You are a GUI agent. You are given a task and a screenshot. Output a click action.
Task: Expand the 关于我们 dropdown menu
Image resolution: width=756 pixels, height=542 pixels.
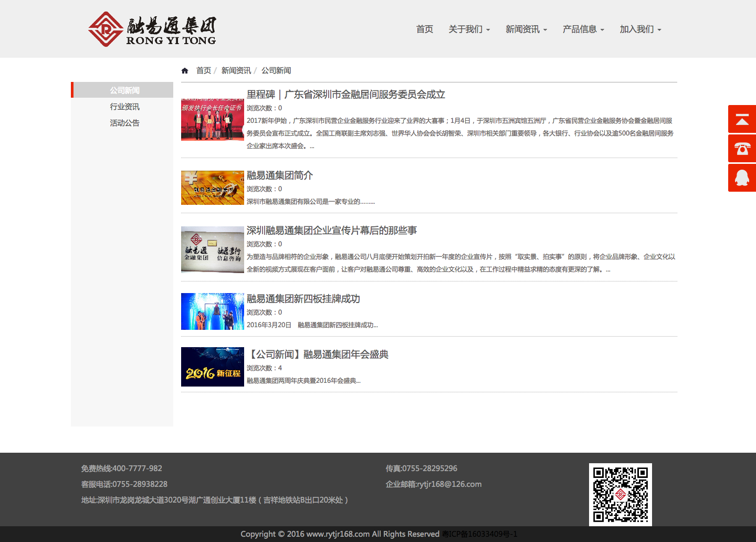coord(469,29)
